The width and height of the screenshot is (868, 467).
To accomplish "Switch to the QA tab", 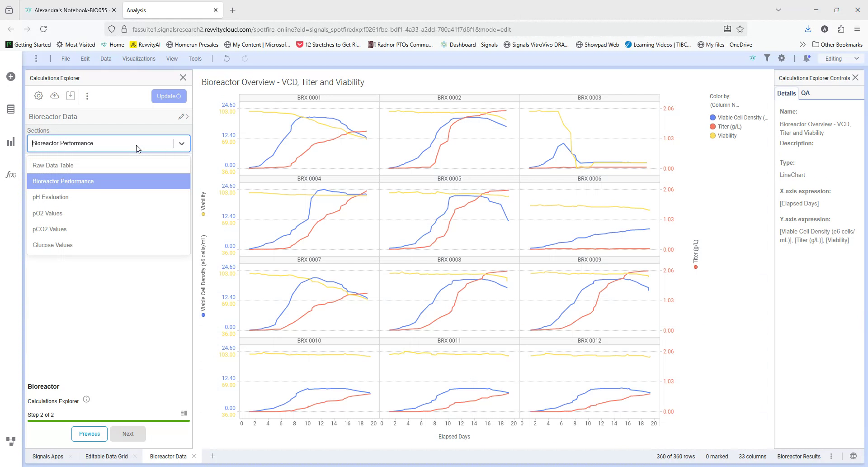I will [805, 93].
